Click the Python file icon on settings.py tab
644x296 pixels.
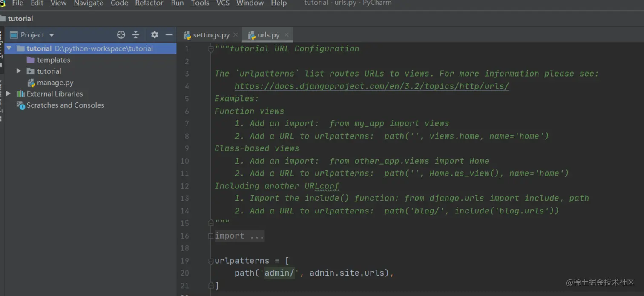187,35
